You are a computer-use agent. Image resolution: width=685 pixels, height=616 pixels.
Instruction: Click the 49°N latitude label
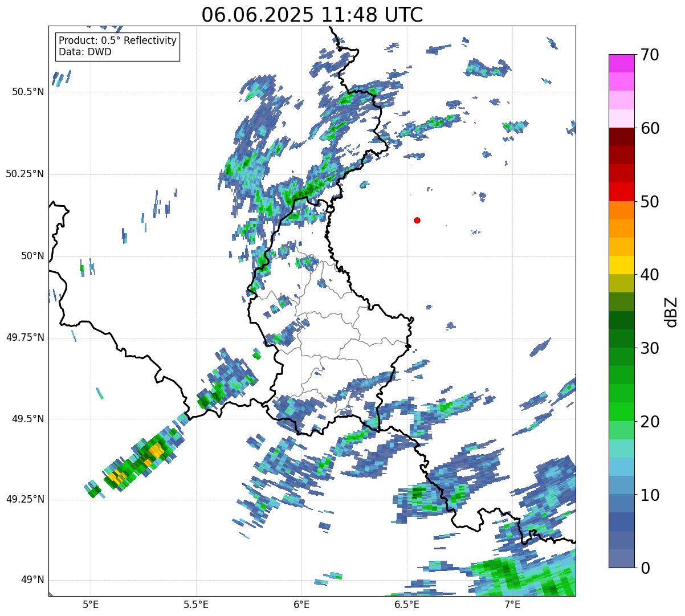coord(32,580)
